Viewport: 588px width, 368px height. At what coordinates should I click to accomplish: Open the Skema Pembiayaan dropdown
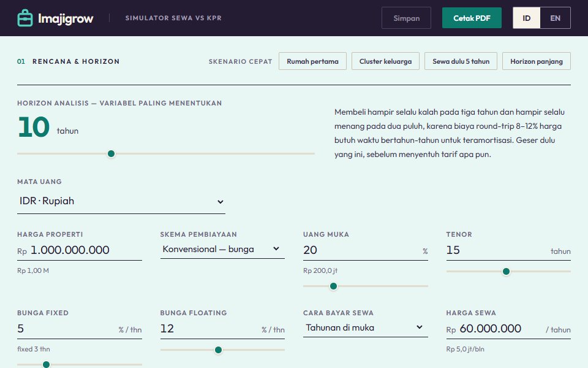click(x=222, y=249)
